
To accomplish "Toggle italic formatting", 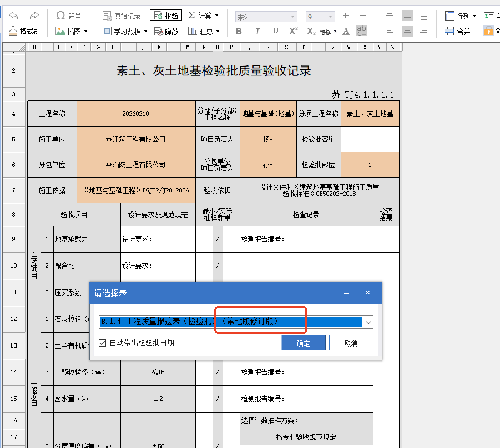I will pos(257,32).
